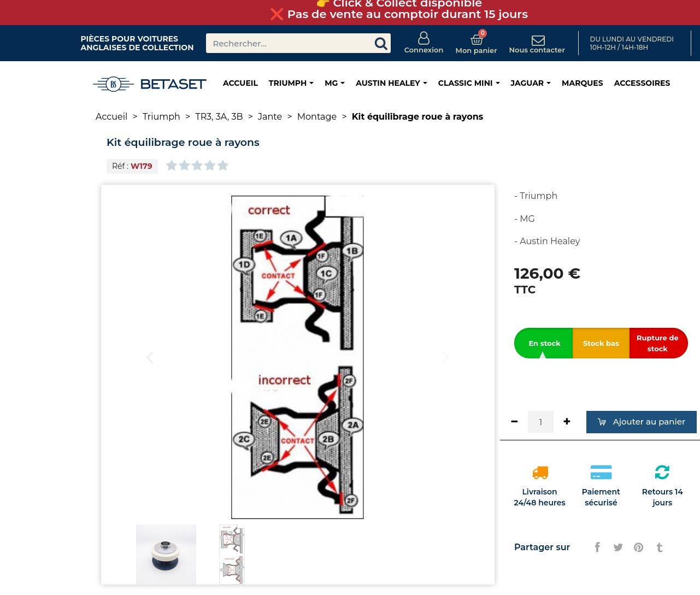Viewport: 700px width, 595px height.
Task: Click Ajouter au panier button
Action: pyautogui.click(x=641, y=422)
